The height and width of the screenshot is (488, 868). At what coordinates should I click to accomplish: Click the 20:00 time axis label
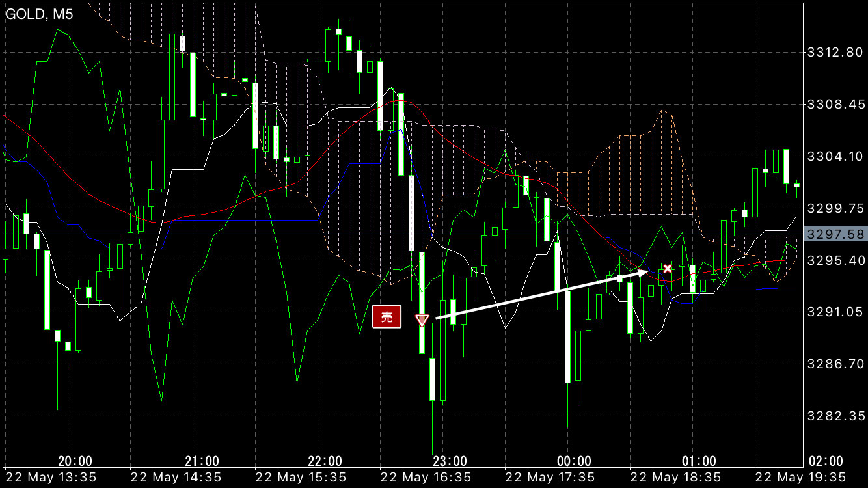tap(75, 461)
